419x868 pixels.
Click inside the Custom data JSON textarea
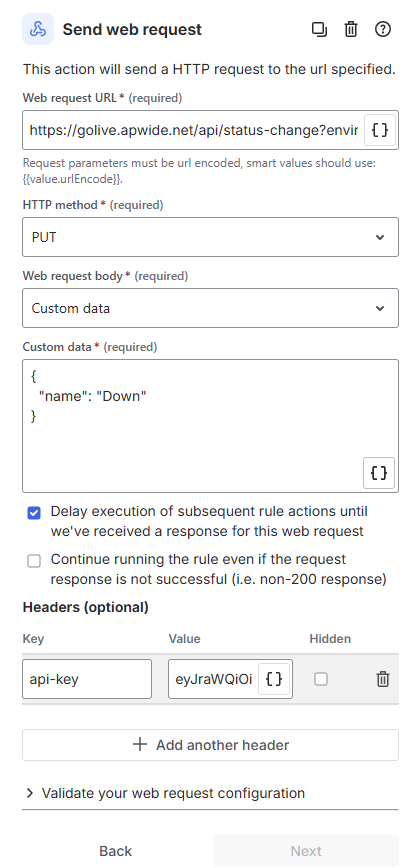(210, 426)
